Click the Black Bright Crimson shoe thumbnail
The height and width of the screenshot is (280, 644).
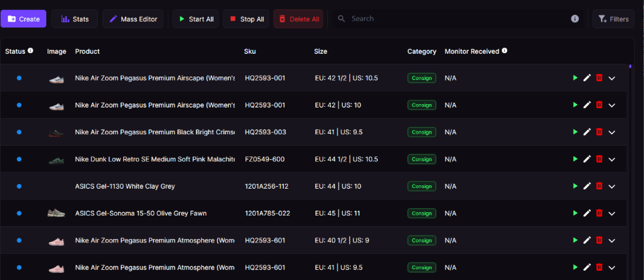click(x=56, y=132)
